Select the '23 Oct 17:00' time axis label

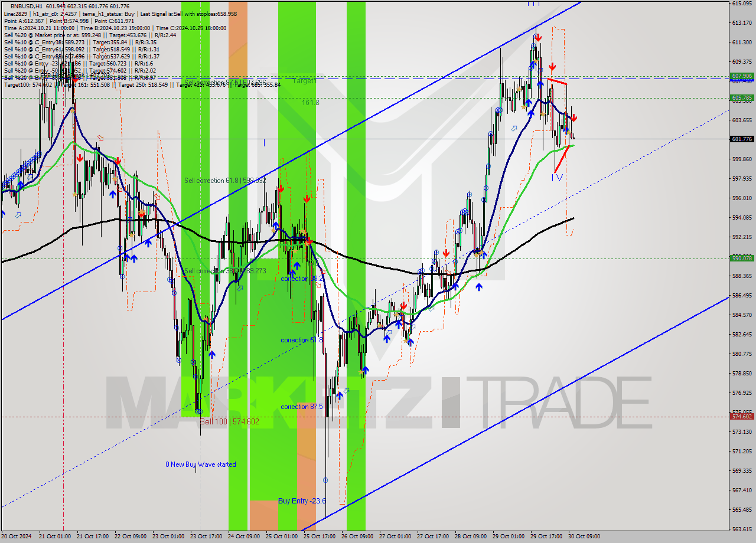click(x=206, y=537)
